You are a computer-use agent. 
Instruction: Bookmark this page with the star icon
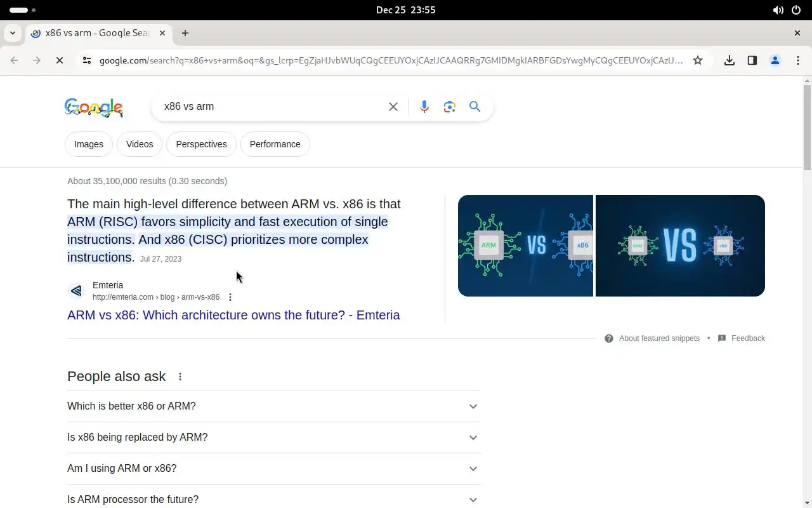[x=698, y=60]
